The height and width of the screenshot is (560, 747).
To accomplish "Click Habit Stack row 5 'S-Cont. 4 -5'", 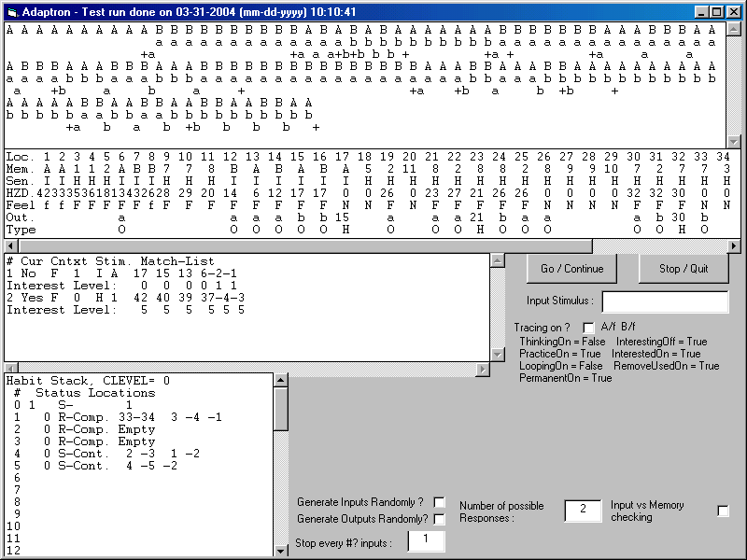I will [x=96, y=466].
